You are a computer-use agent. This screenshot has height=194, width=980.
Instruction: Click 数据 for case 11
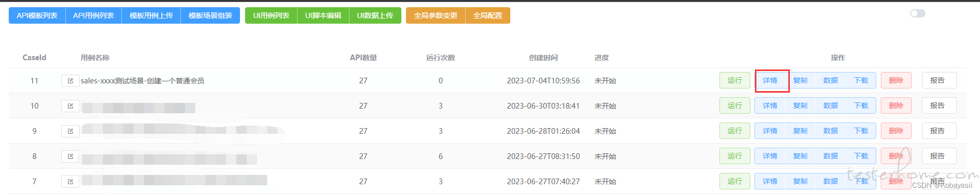[x=830, y=80]
